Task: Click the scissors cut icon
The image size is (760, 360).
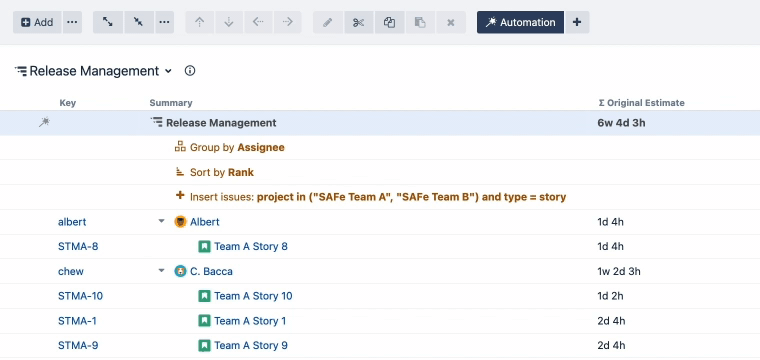Action: point(359,22)
